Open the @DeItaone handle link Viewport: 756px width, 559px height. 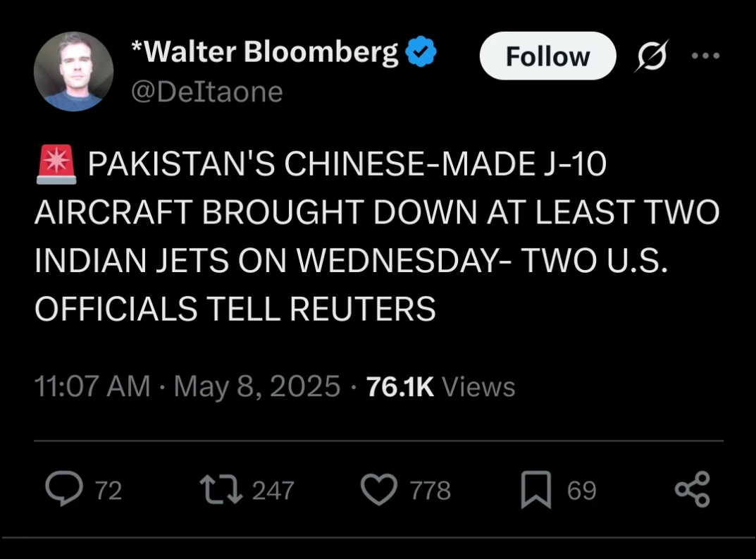(x=206, y=92)
